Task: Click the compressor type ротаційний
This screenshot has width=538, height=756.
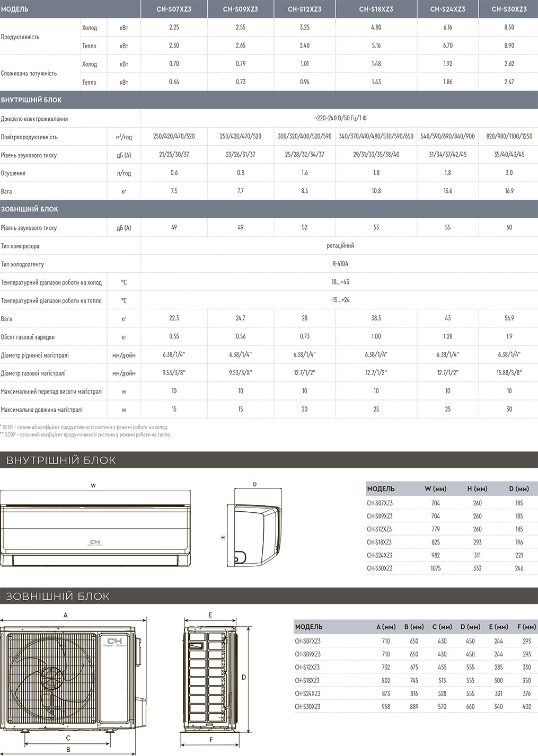Action: click(340, 246)
